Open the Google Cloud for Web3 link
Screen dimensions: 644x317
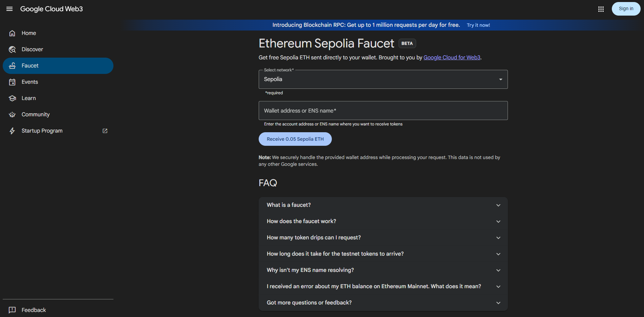click(452, 58)
